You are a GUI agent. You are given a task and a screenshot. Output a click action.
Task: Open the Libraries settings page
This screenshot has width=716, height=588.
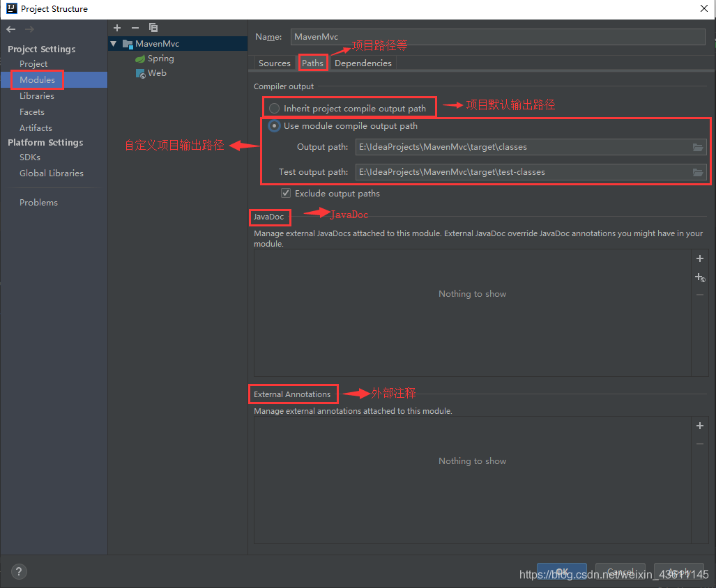[x=37, y=96]
